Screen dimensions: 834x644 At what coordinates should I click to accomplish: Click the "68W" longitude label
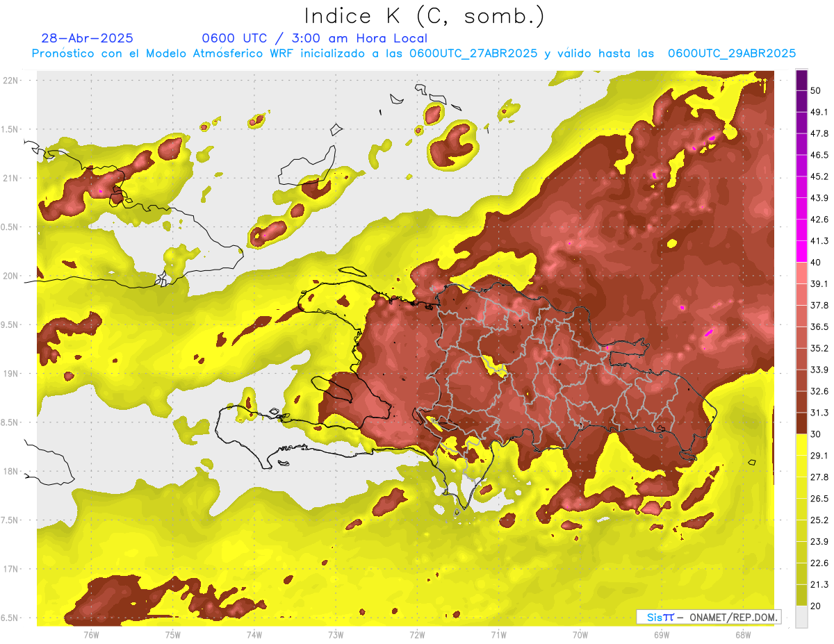(x=743, y=635)
